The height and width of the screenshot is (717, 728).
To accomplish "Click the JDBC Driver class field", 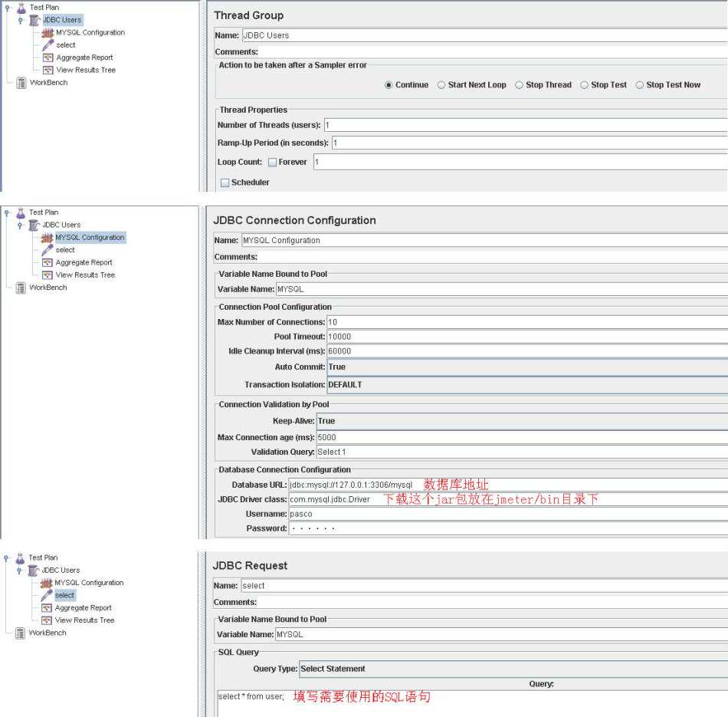I will point(508,499).
